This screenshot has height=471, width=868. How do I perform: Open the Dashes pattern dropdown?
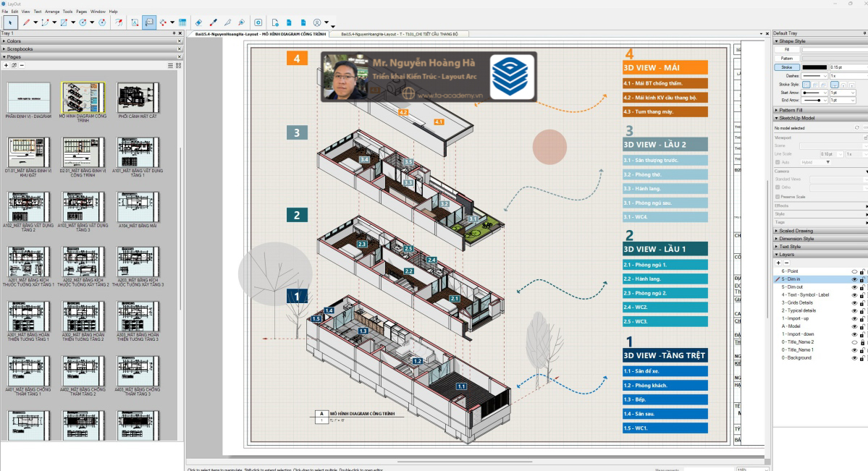825,76
